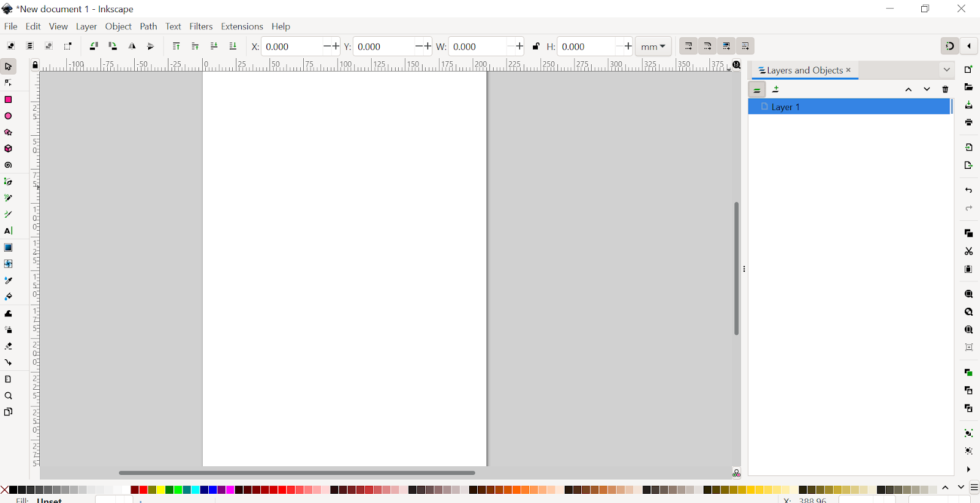
Task: Open the palette hamburger menu
Action: [974, 488]
